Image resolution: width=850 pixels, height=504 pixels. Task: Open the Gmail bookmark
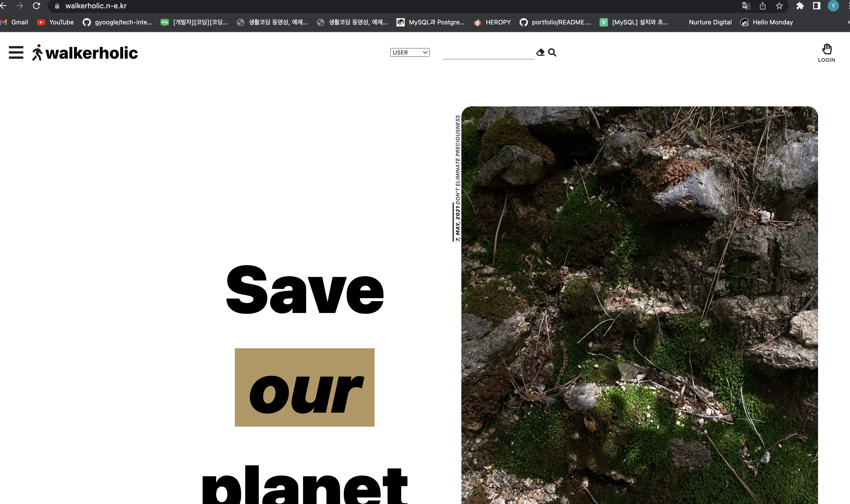[x=14, y=22]
